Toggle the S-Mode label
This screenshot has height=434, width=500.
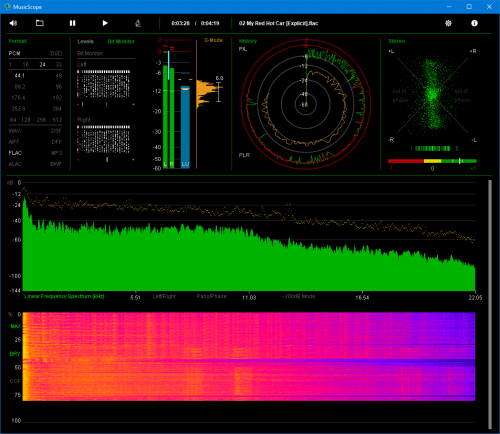pos(213,40)
